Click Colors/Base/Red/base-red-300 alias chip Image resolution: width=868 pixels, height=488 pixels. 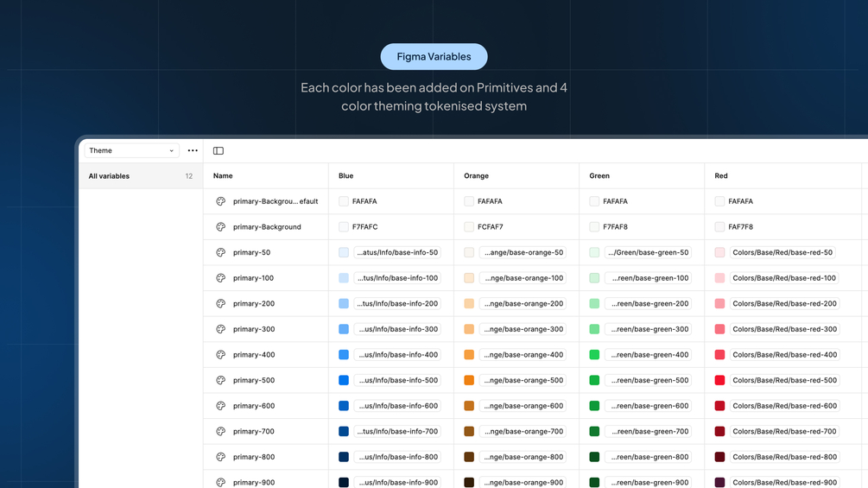[784, 329]
